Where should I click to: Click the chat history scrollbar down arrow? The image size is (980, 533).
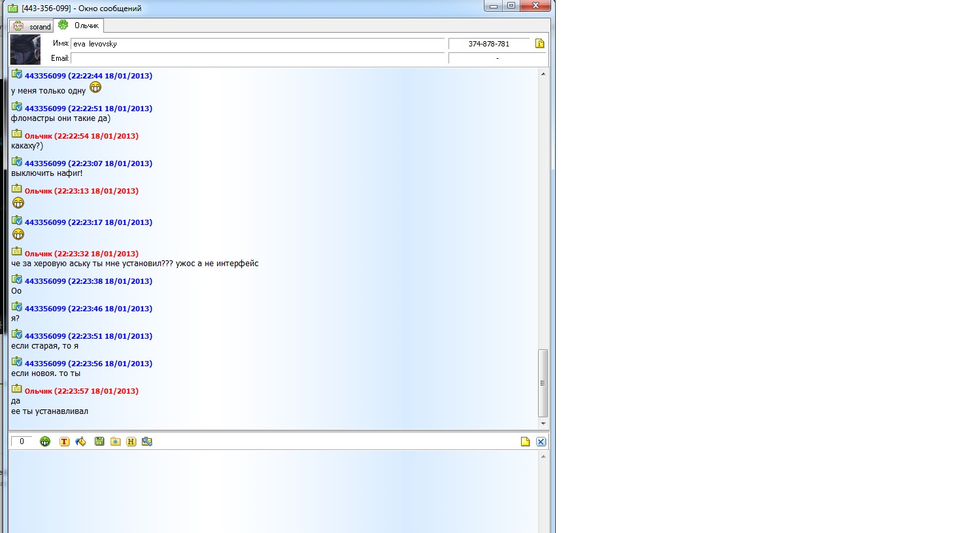click(x=543, y=424)
